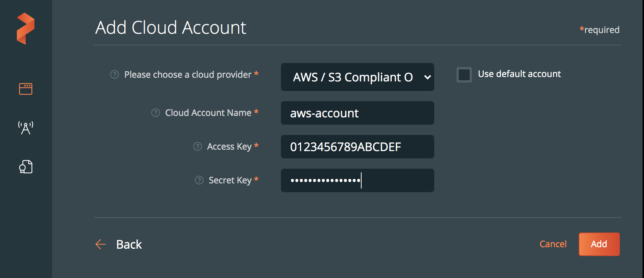Click help icon beside cloud provider label
Viewport: 644px width, 278px height.
(114, 74)
